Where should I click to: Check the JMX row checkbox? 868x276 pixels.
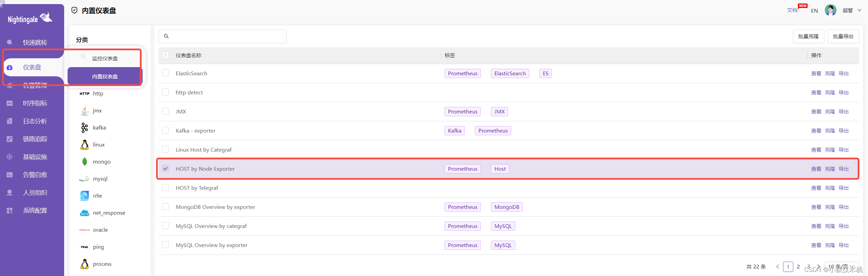point(165,111)
